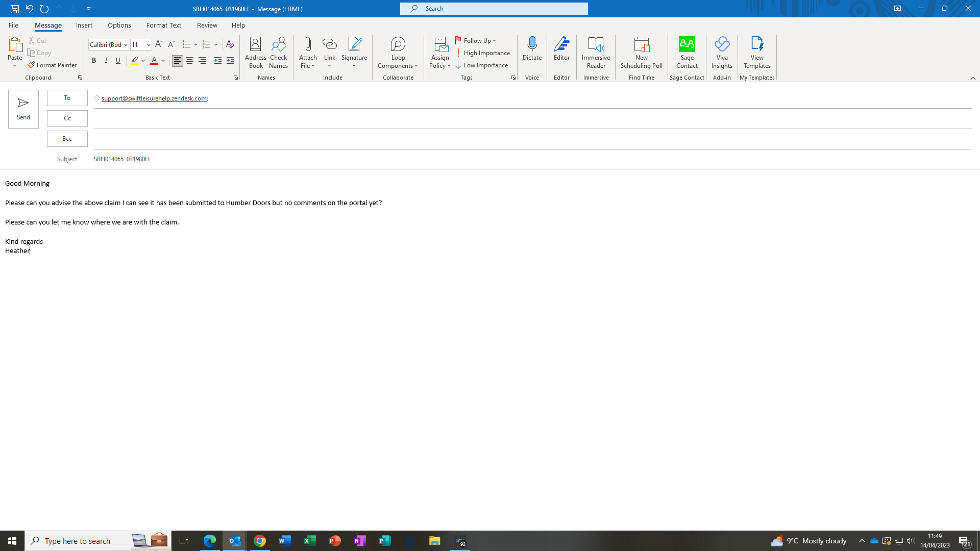Toggle High Importance tag
This screenshot has height=551, width=980.
tap(482, 53)
